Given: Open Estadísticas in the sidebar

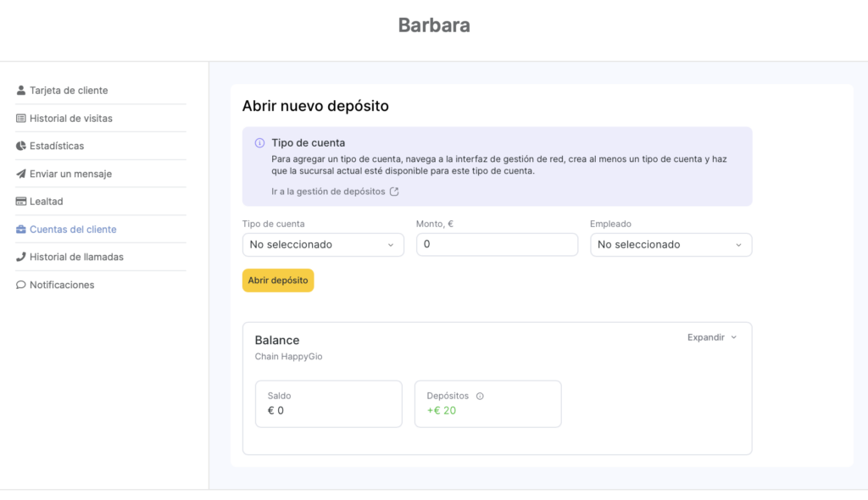Looking at the screenshot, I should (x=57, y=146).
